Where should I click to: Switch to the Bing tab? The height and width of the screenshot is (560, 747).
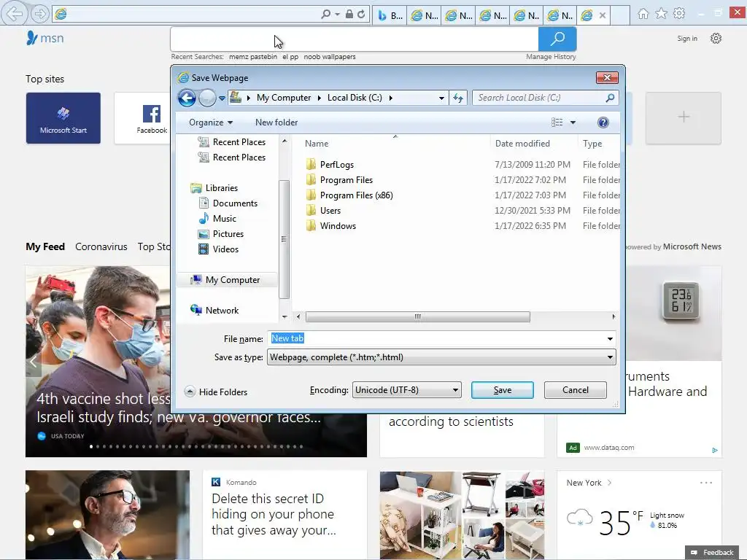point(390,15)
